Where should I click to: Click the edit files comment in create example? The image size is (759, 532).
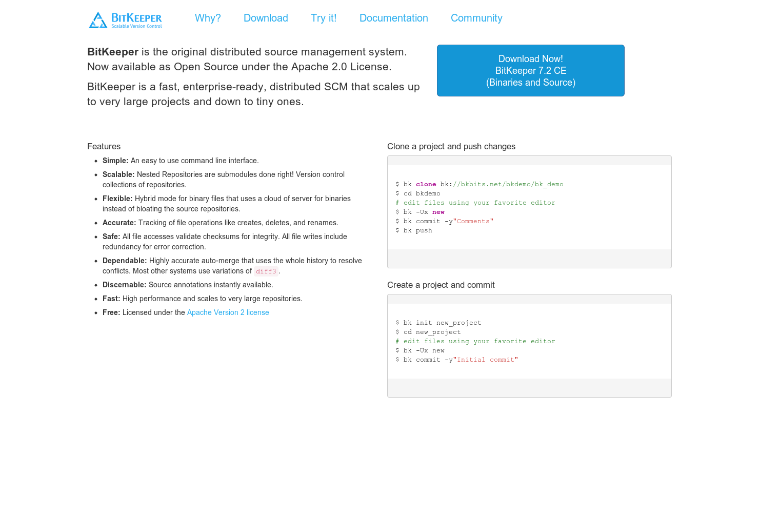[475, 341]
